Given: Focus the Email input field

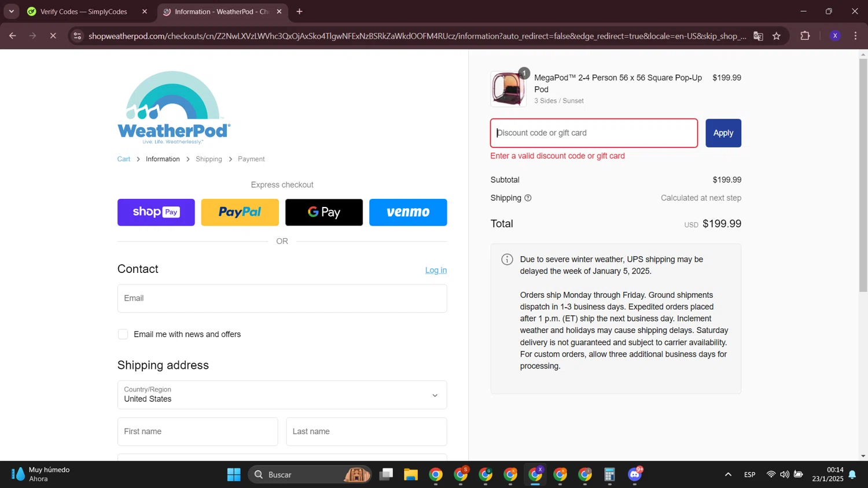Looking at the screenshot, I should (x=282, y=298).
